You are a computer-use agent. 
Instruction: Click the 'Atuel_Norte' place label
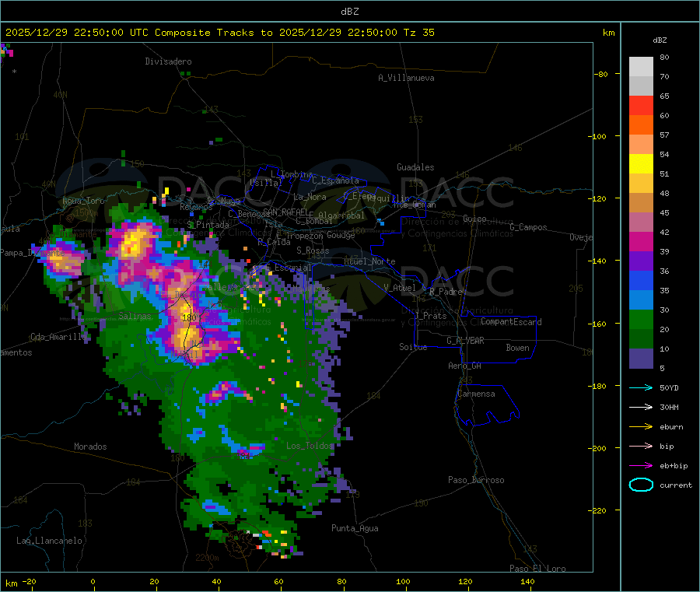pyautogui.click(x=369, y=261)
